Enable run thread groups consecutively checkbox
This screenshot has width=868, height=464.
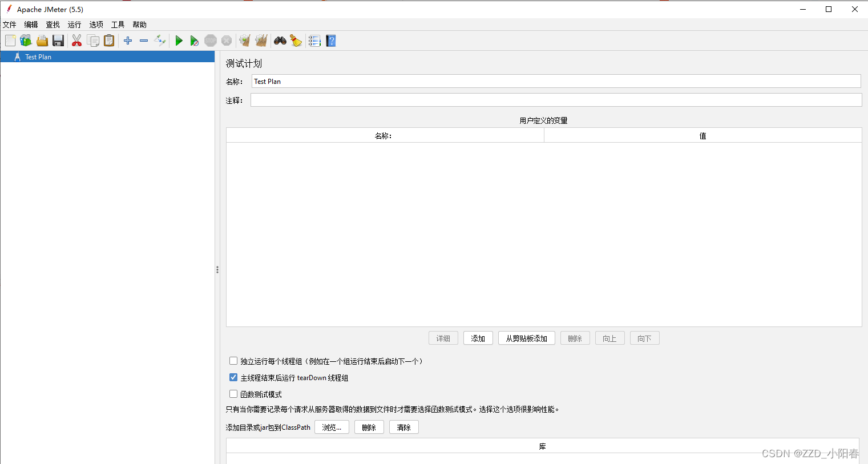point(233,361)
